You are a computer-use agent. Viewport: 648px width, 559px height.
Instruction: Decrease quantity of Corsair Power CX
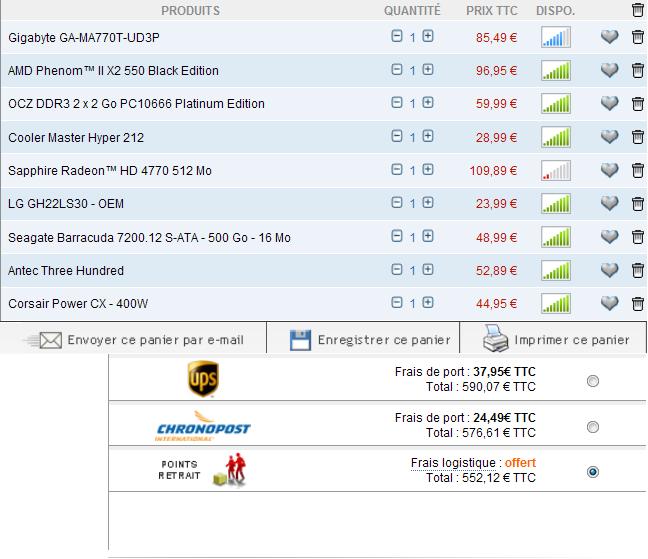point(397,302)
